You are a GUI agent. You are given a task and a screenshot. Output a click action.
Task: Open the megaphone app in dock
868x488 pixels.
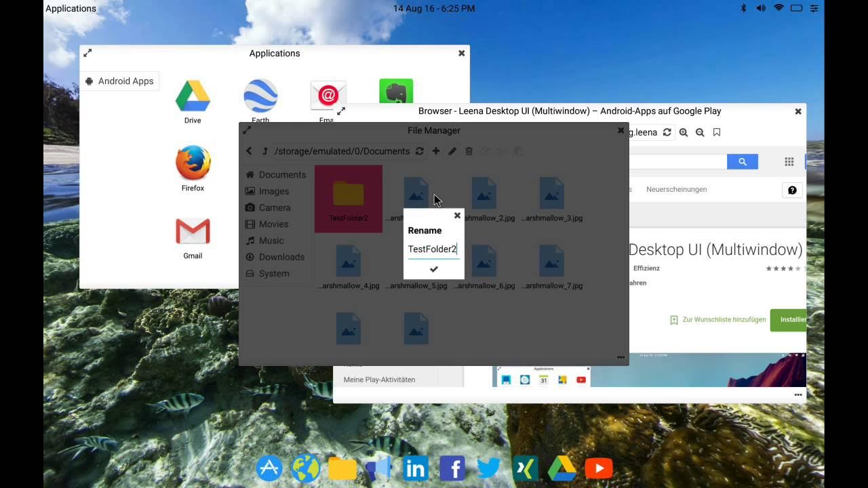379,468
